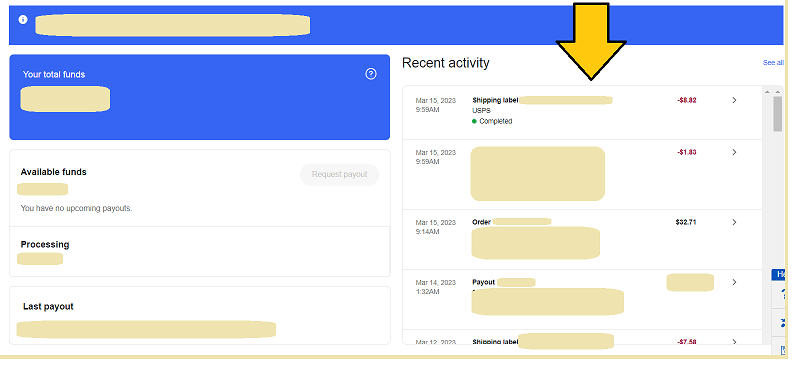
Task: Open the See all recent activity link
Action: tap(773, 63)
